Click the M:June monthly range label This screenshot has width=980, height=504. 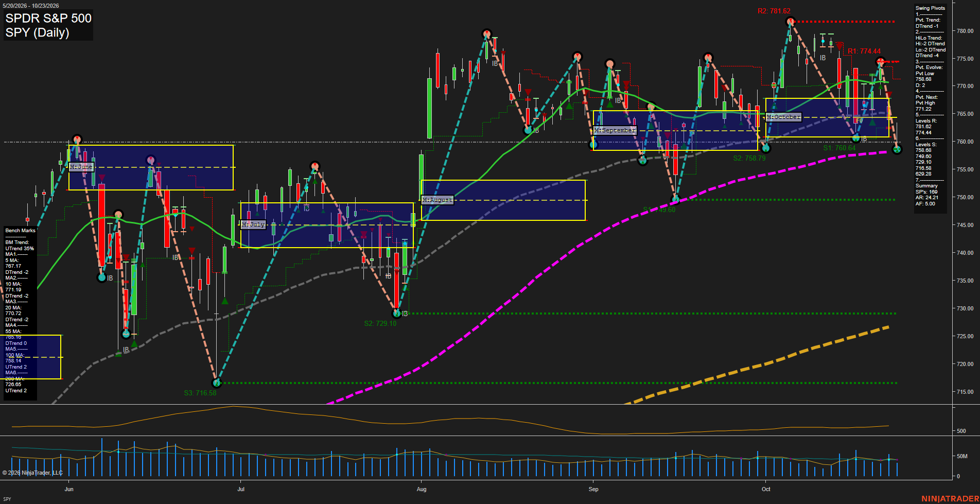(81, 167)
